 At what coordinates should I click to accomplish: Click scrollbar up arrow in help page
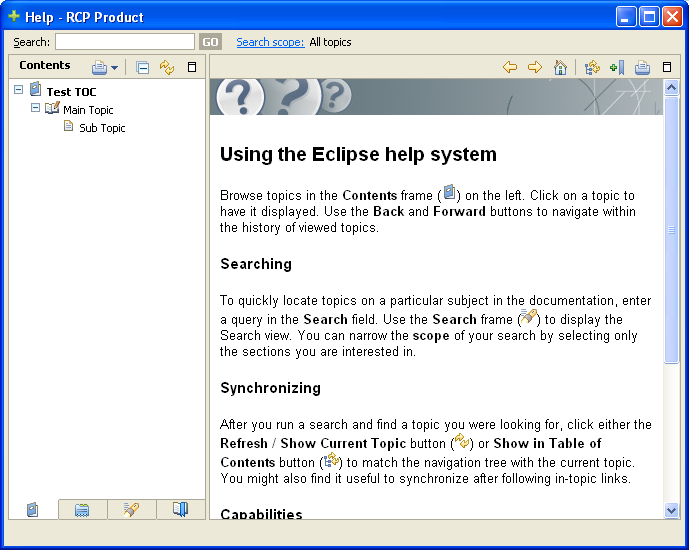pos(671,88)
